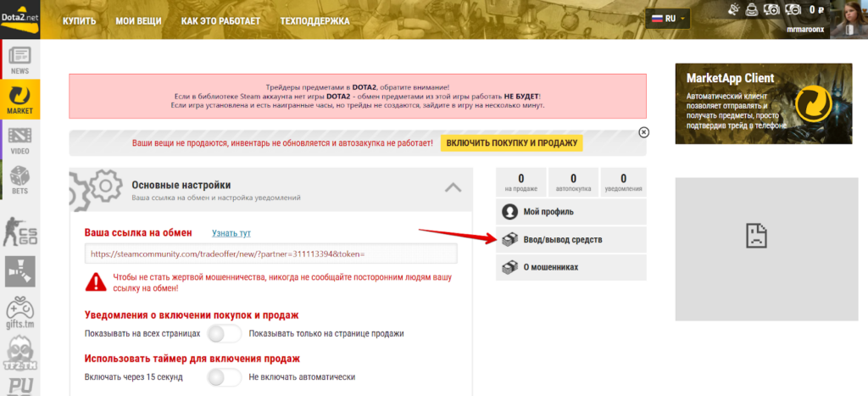Open Ввод/вывод средств
Image resolution: width=868 pixels, height=396 pixels.
(x=570, y=240)
